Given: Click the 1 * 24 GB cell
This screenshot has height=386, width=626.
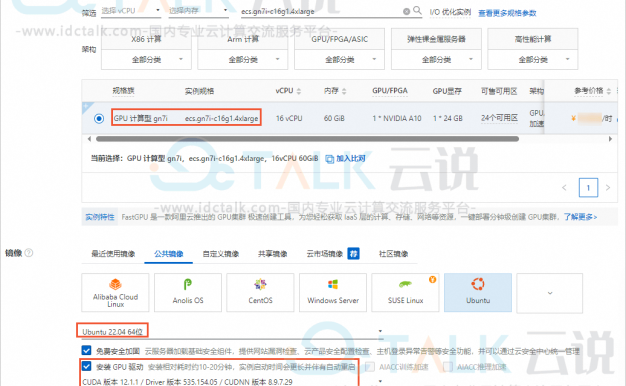Looking at the screenshot, I should click(x=448, y=119).
